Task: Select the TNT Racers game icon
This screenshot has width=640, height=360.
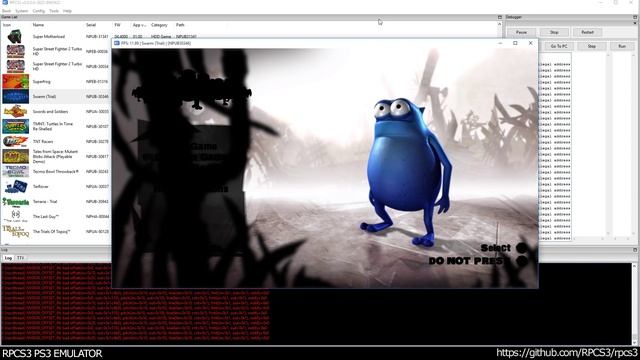Action: tap(15, 141)
